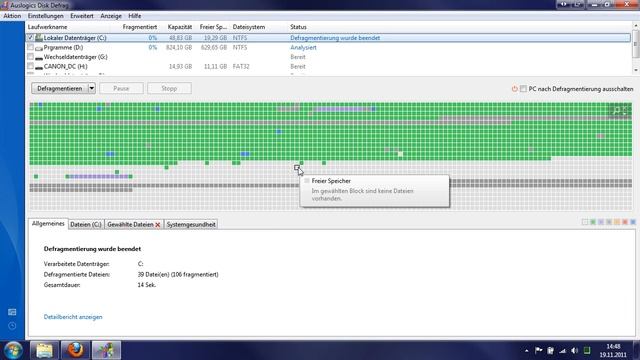The width and height of the screenshot is (640, 360).
Task: Click the white legend color swatch
Action: coord(585,222)
